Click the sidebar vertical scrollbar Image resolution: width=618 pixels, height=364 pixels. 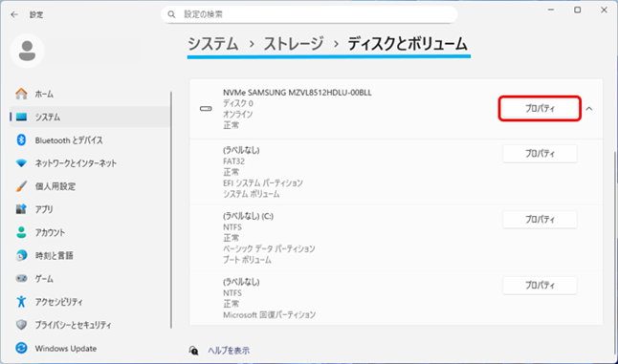point(171,210)
